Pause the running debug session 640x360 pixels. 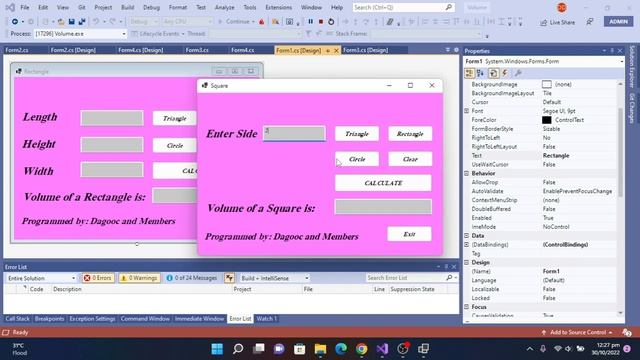click(311, 22)
